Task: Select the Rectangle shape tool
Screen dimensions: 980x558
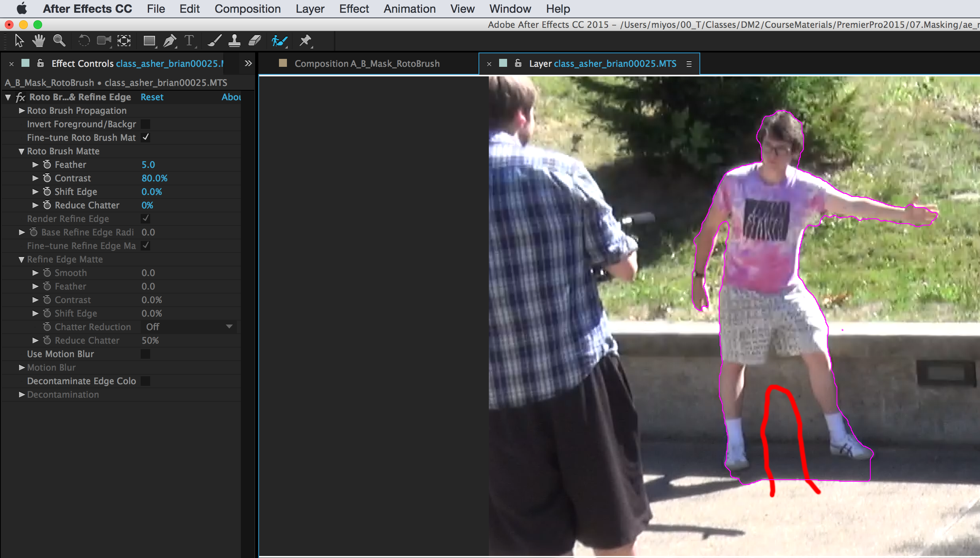Action: [149, 41]
